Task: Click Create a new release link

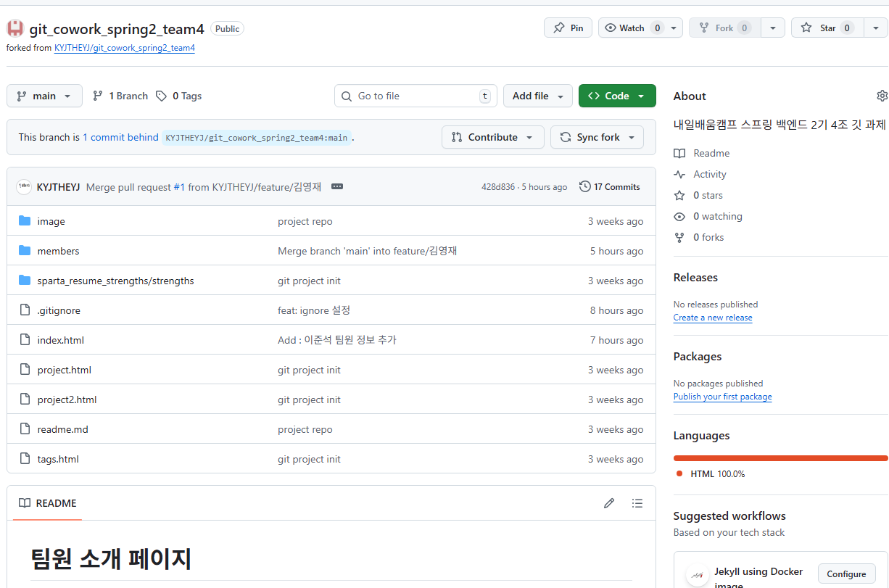Action: point(713,318)
